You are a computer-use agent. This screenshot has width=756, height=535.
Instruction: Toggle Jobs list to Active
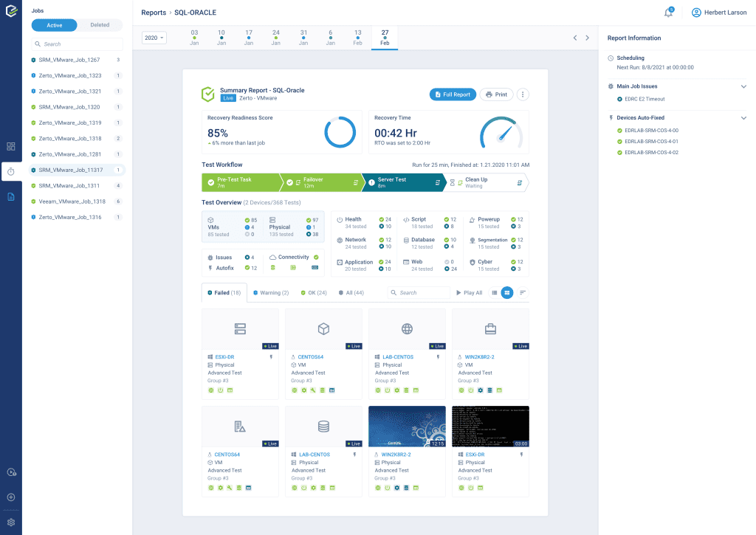point(55,25)
